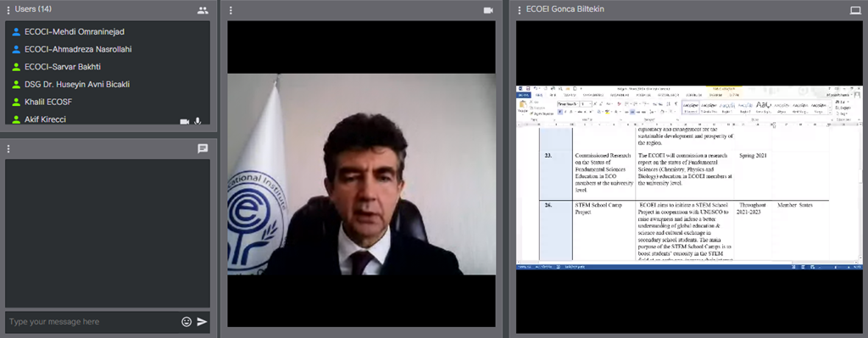868x338 pixels.
Task: Toggle Bold formatting in shared Word ribbon
Action: (560, 112)
